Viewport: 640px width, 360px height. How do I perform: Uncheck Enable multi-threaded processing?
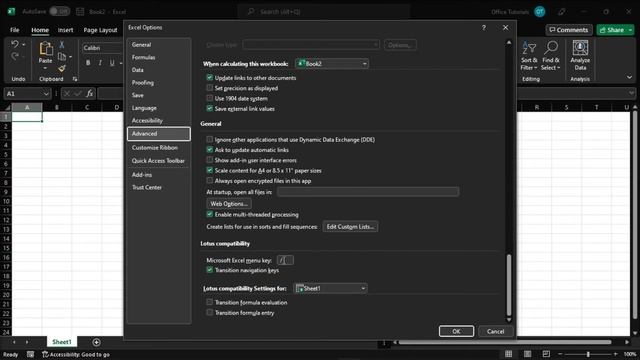(x=209, y=214)
